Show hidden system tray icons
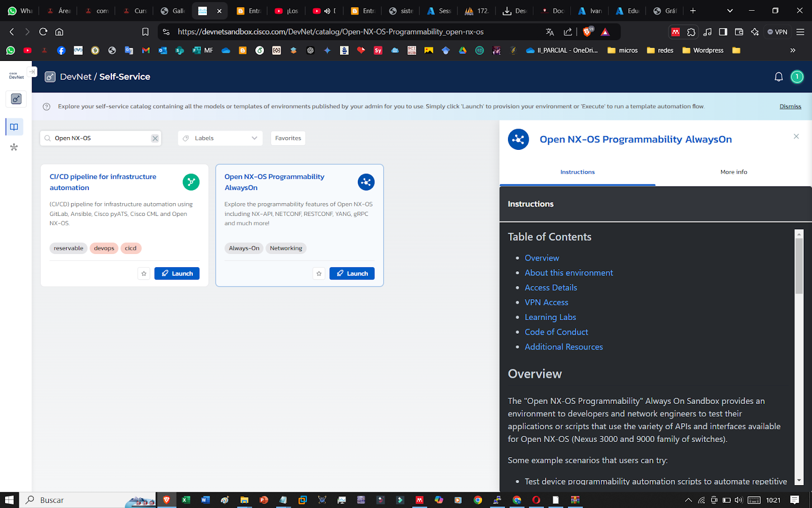Screen dimensions: 812x508 tap(688, 500)
